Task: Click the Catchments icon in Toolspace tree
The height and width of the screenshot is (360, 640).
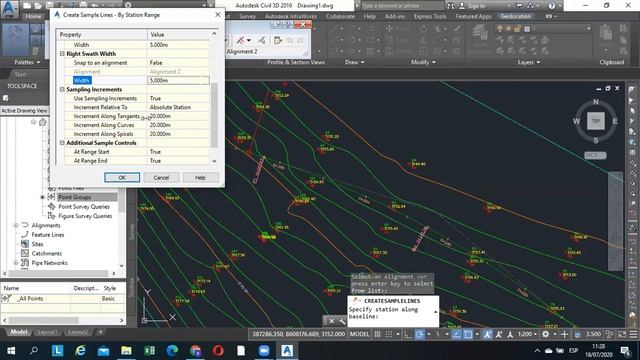Action: point(25,253)
